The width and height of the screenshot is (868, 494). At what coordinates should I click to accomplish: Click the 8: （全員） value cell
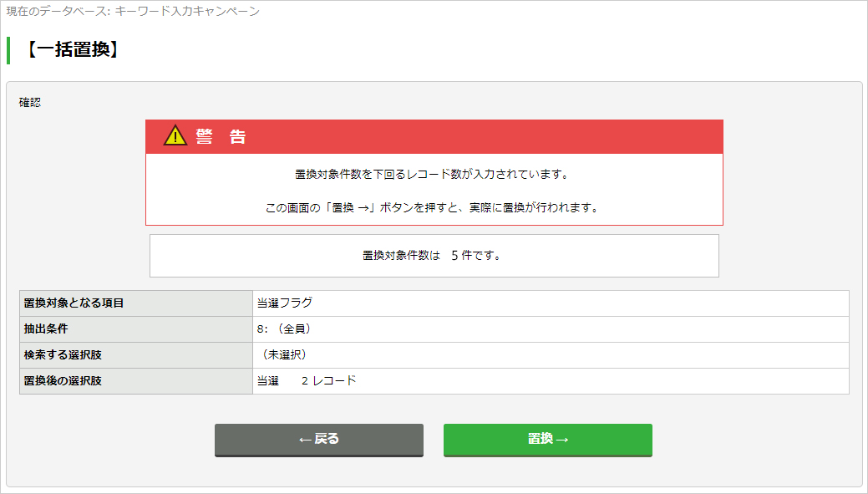coord(551,329)
